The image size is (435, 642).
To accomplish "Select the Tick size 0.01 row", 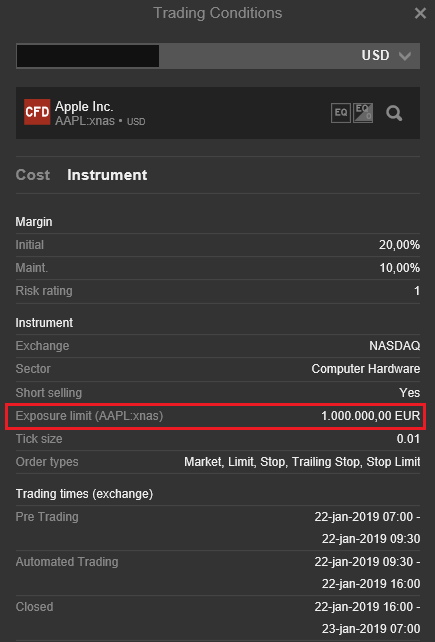I will (218, 439).
